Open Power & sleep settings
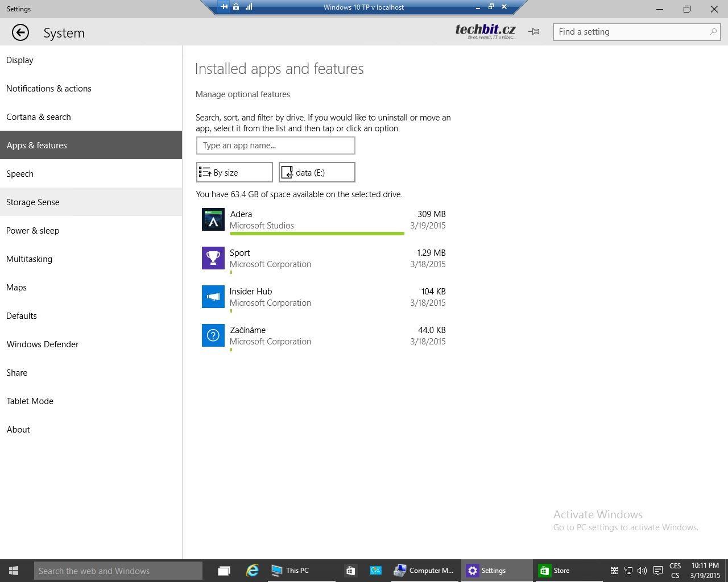Screen dimensions: 728x582 (33, 231)
